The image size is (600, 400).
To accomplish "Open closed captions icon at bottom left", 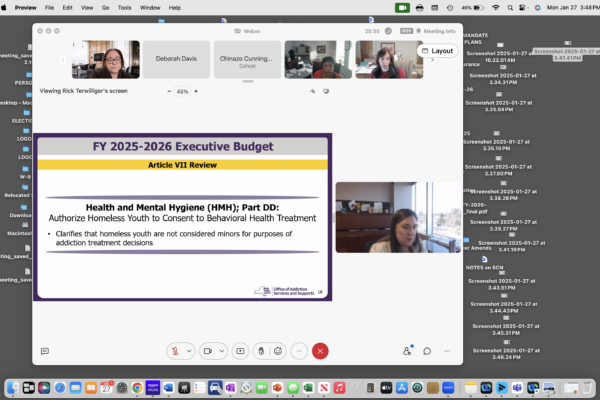I will click(x=45, y=351).
